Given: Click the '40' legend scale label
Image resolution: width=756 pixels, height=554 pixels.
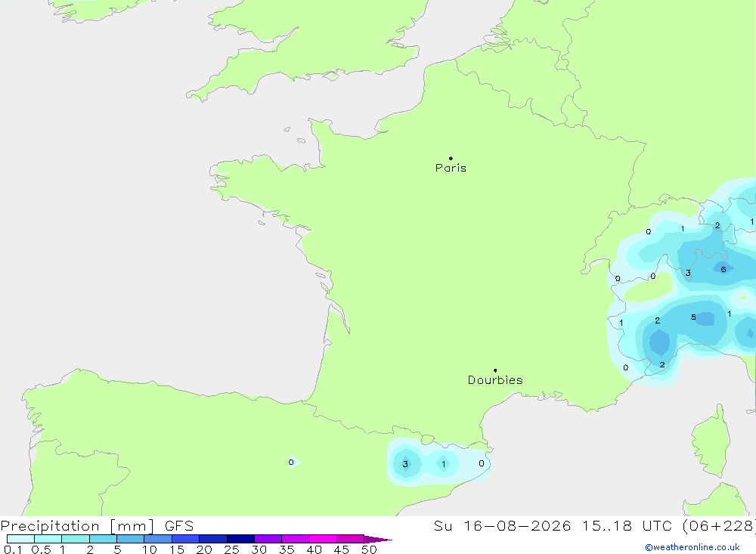Looking at the screenshot, I should pos(314,549).
